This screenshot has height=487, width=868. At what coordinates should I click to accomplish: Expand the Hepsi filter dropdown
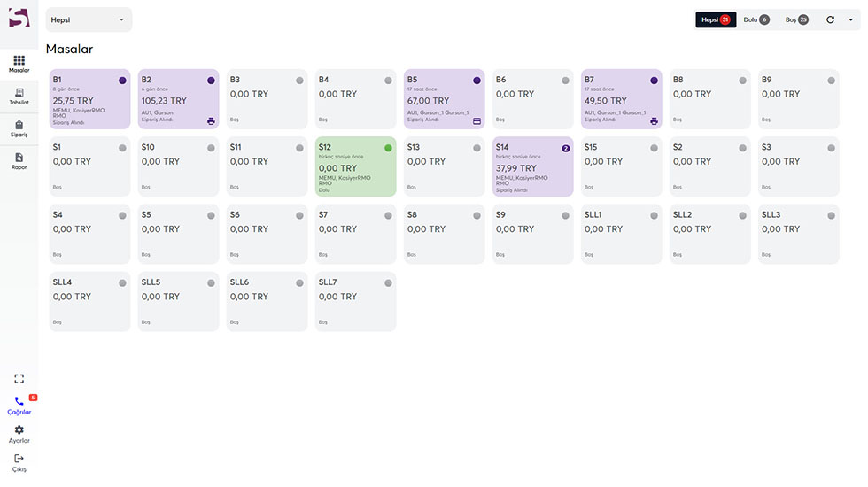(89, 19)
